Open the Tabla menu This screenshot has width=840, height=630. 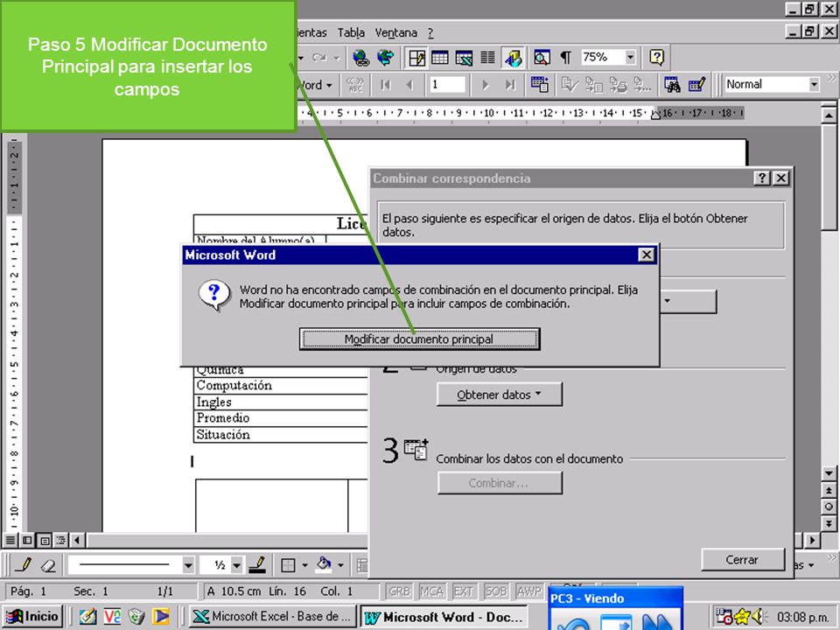pyautogui.click(x=351, y=32)
